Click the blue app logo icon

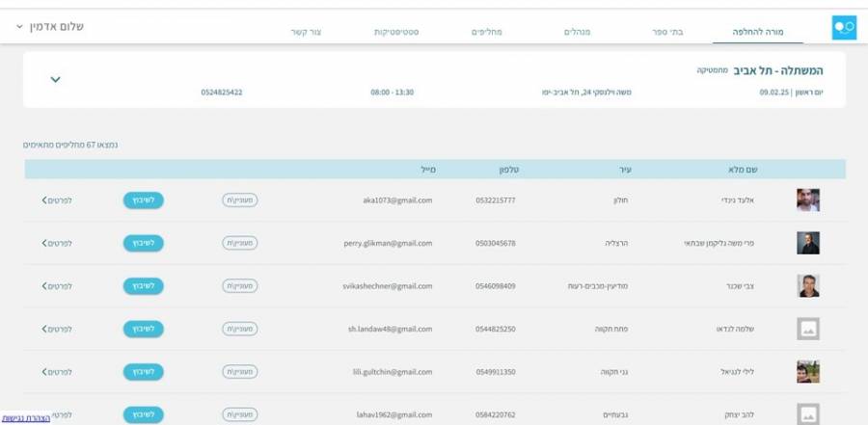(x=843, y=28)
